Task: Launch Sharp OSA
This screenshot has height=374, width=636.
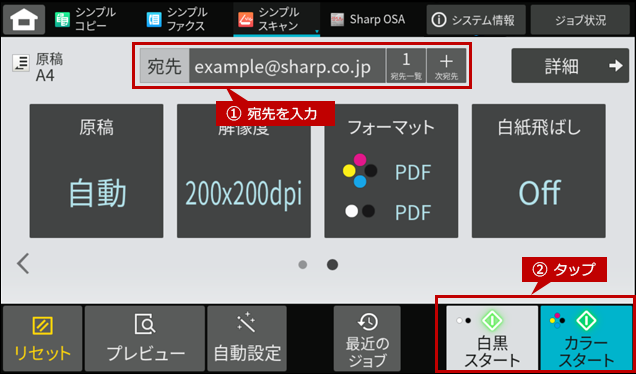Action: point(367,19)
